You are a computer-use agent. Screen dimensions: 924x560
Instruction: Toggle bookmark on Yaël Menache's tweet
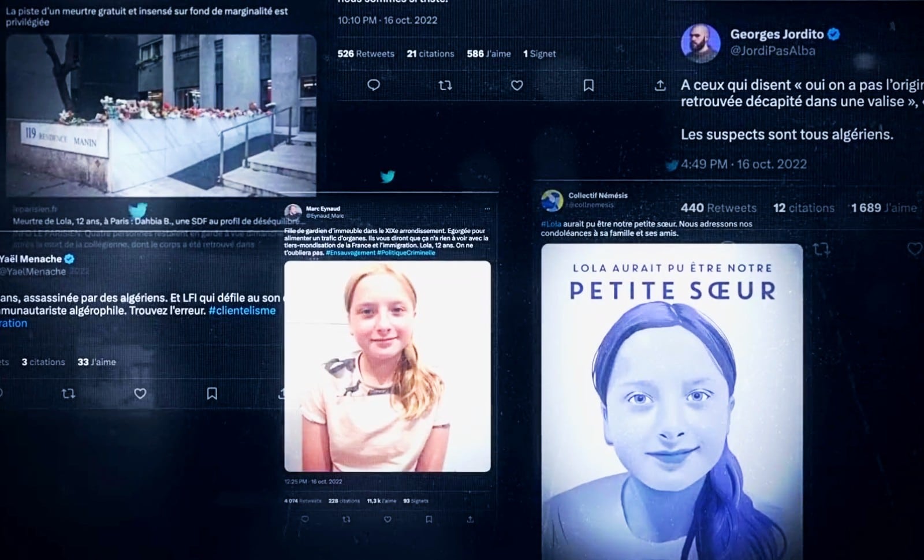(212, 394)
